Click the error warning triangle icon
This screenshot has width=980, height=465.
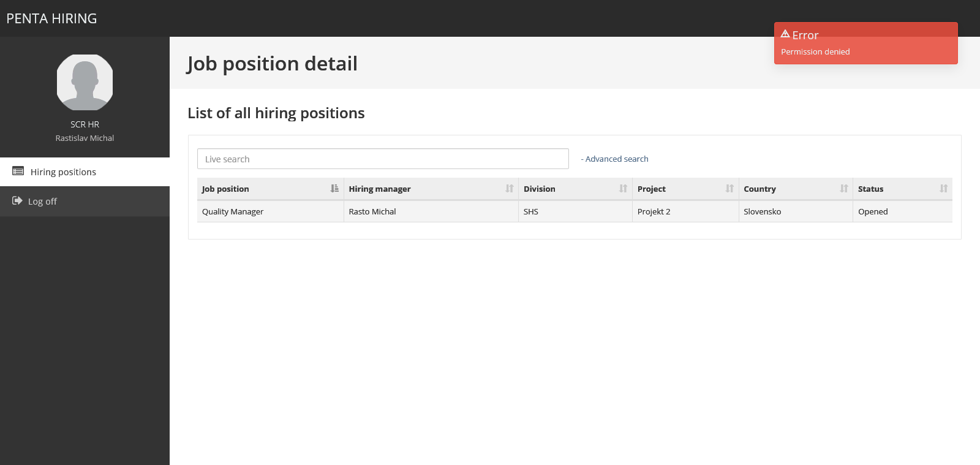tap(785, 34)
